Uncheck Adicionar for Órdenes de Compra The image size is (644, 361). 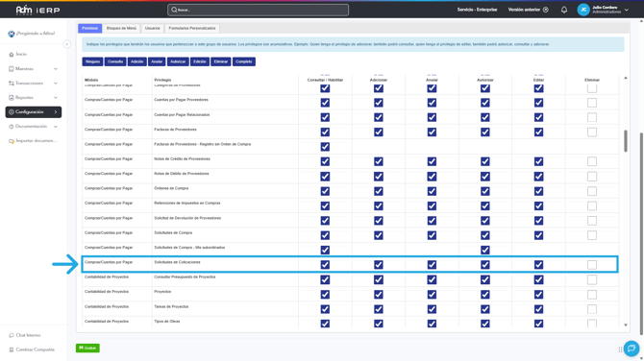379,191
